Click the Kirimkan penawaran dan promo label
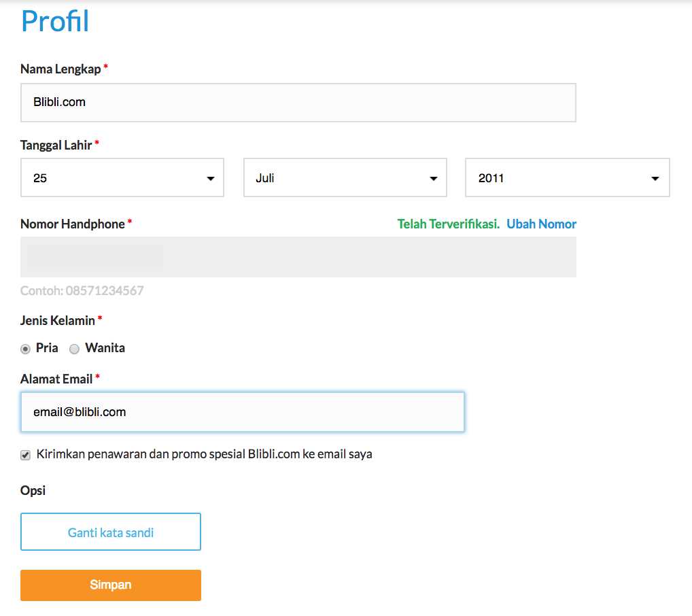This screenshot has width=692, height=616. (205, 454)
